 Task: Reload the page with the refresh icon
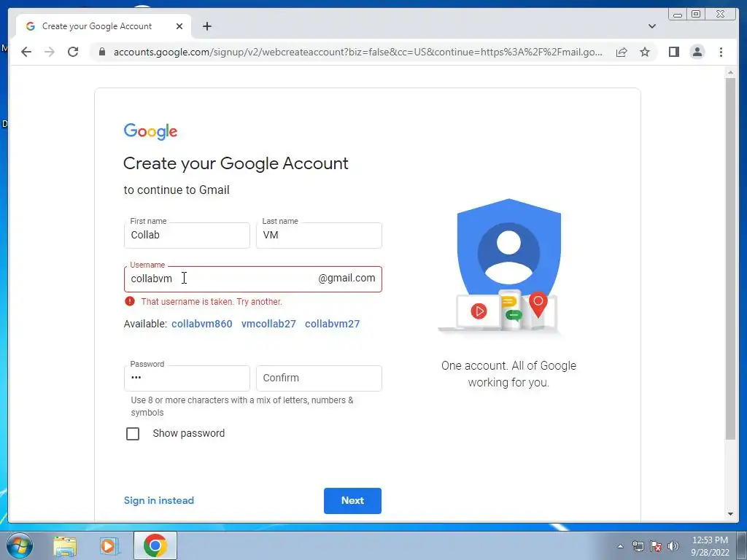tap(73, 52)
